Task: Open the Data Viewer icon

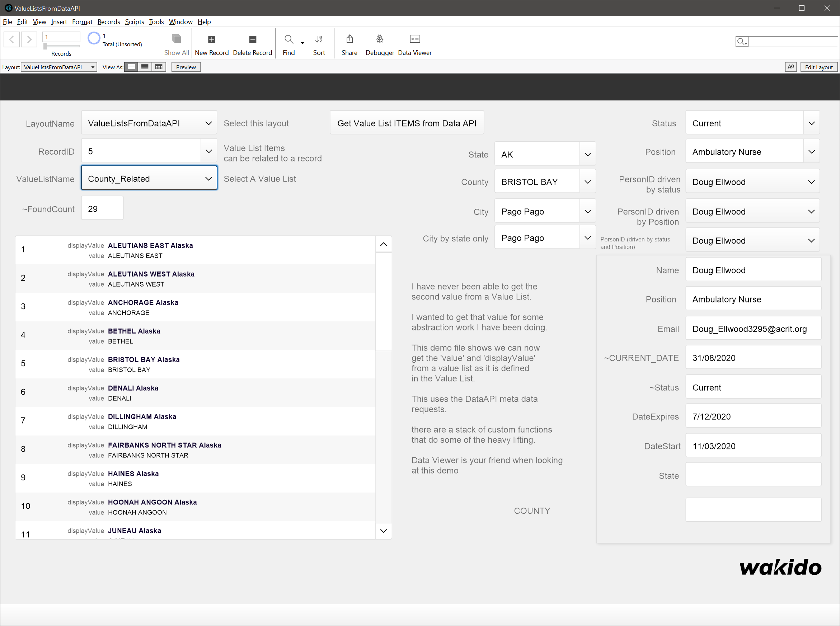Action: pos(415,39)
